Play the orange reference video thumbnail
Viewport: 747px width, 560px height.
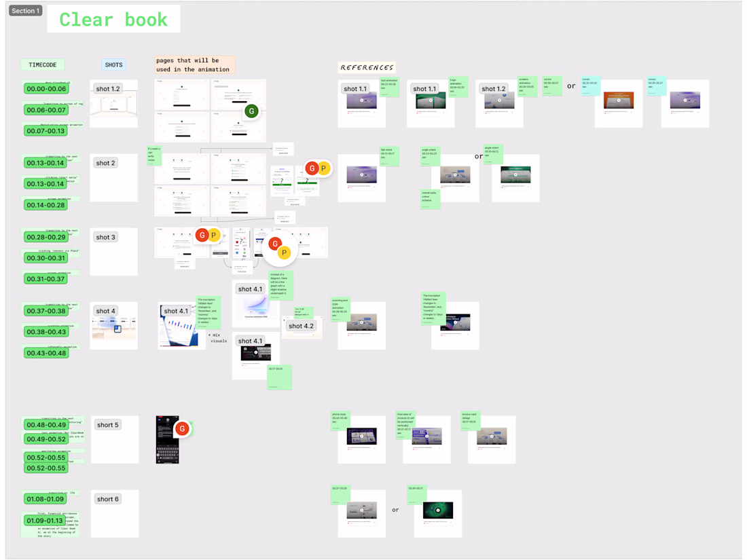pyautogui.click(x=619, y=100)
